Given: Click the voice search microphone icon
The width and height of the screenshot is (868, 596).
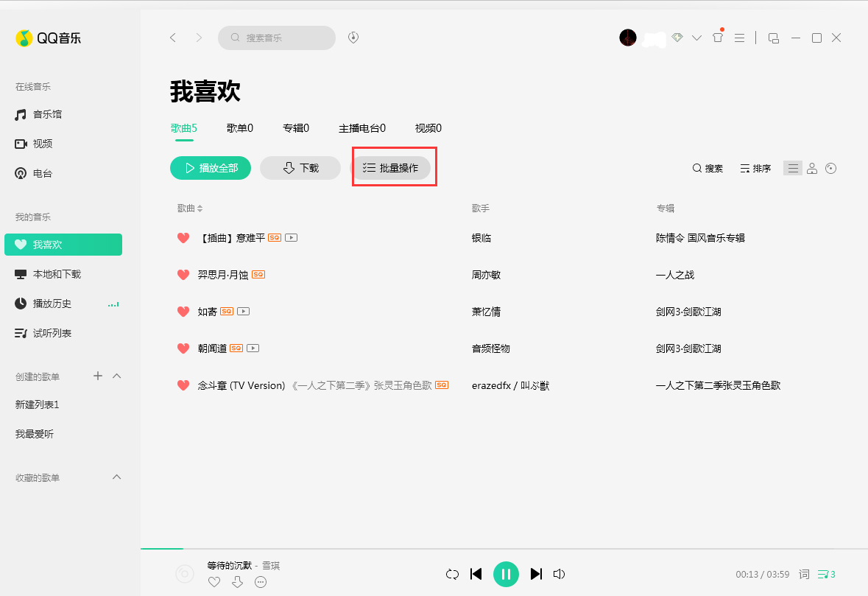Looking at the screenshot, I should click(353, 38).
